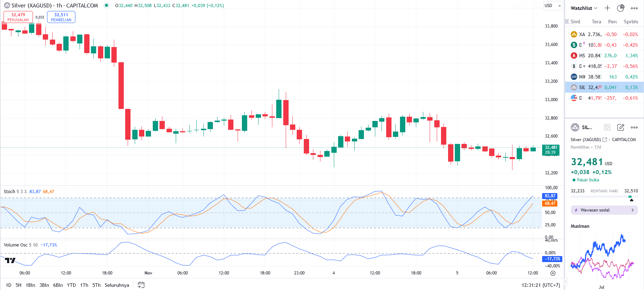644x290 pixels.
Task: Select the 1D time range
Action: point(8,285)
